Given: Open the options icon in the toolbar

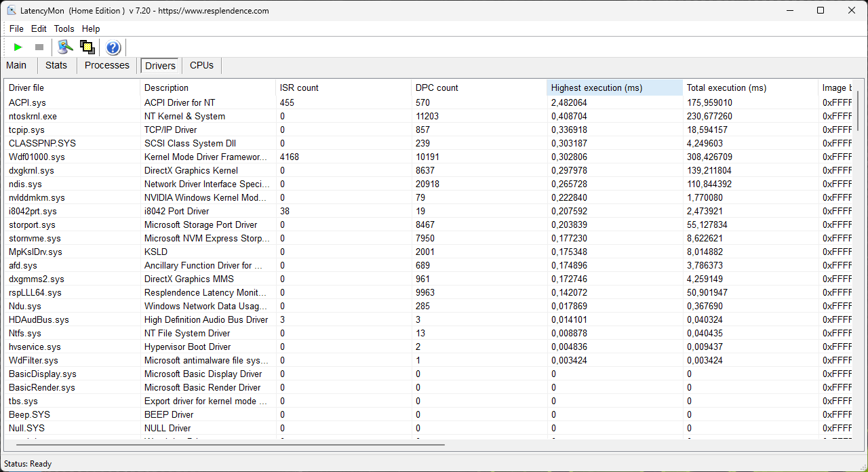Looking at the screenshot, I should pyautogui.click(x=65, y=47).
